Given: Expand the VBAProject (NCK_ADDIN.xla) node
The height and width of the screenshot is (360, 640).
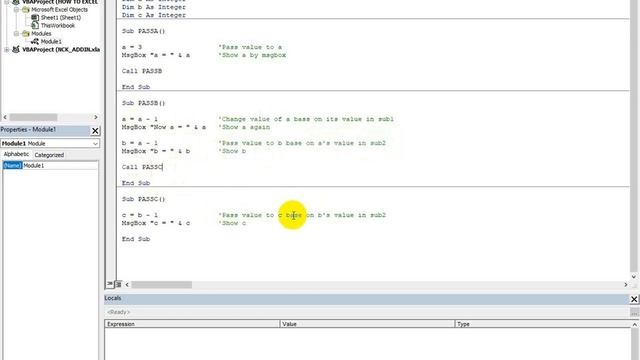Looking at the screenshot, I should click(x=7, y=49).
